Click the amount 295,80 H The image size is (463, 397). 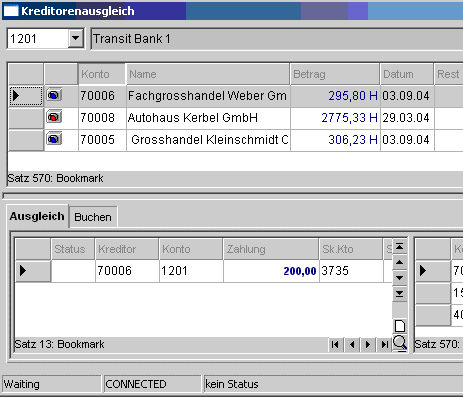tap(353, 96)
